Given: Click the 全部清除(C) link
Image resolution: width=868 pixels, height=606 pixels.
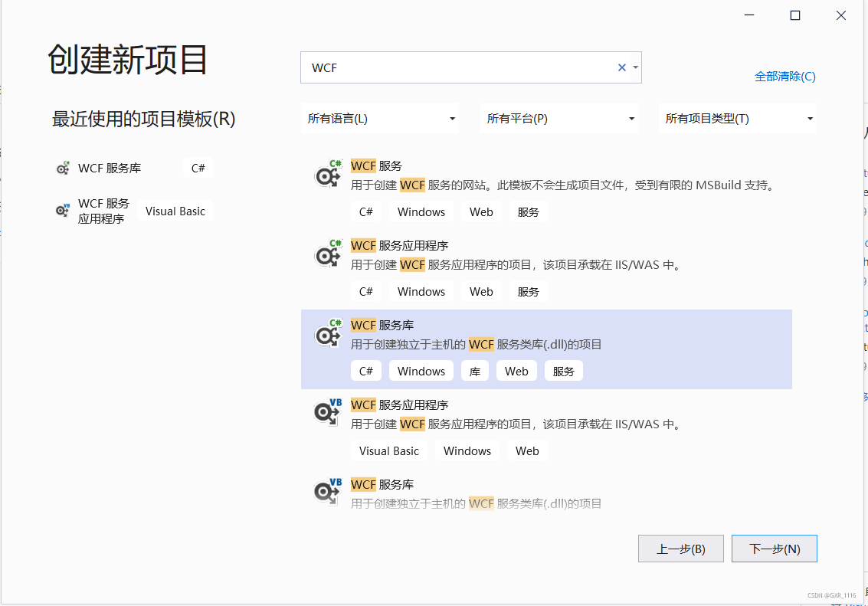Looking at the screenshot, I should 785,77.
